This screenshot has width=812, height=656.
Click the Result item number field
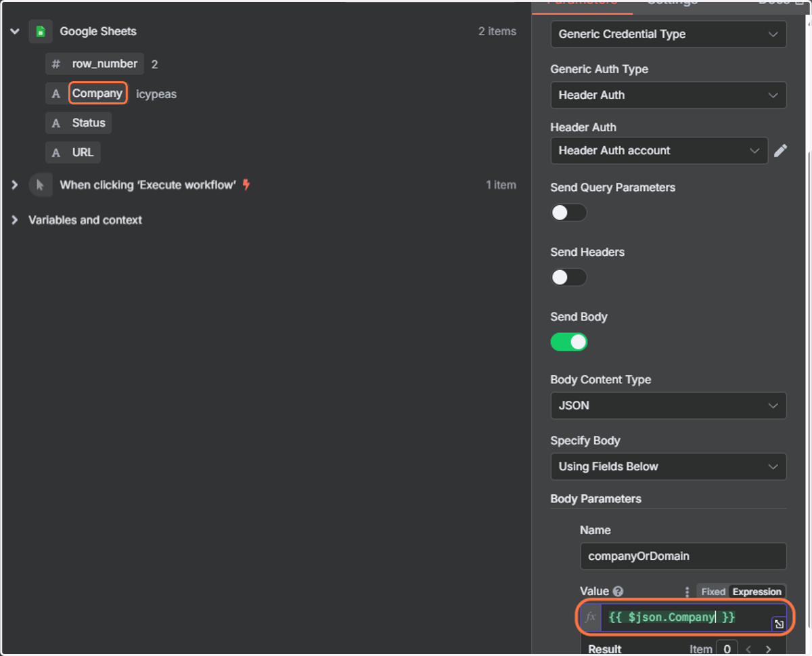[x=727, y=649]
